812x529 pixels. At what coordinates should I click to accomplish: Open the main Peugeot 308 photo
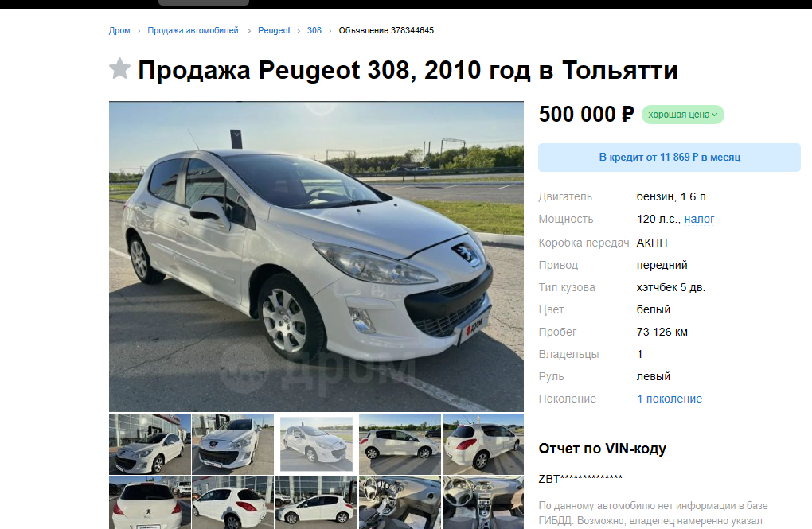pos(316,256)
